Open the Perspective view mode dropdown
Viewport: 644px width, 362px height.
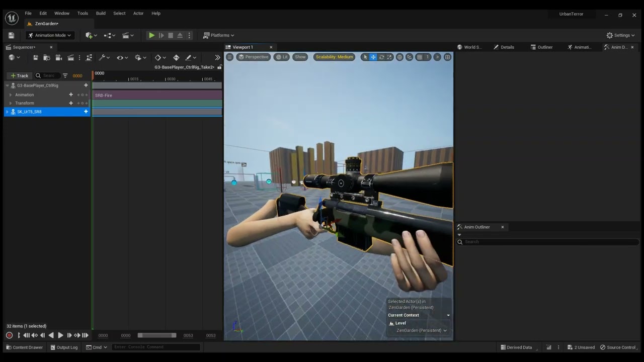point(254,57)
